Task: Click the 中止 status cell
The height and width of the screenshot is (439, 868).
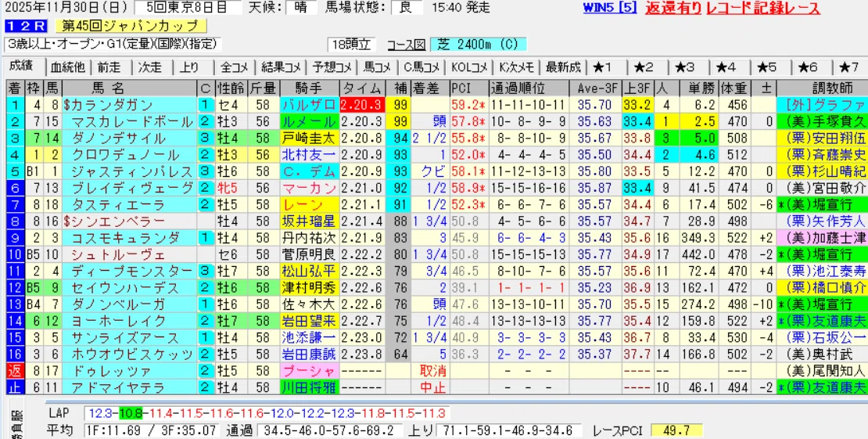Action: tap(432, 388)
